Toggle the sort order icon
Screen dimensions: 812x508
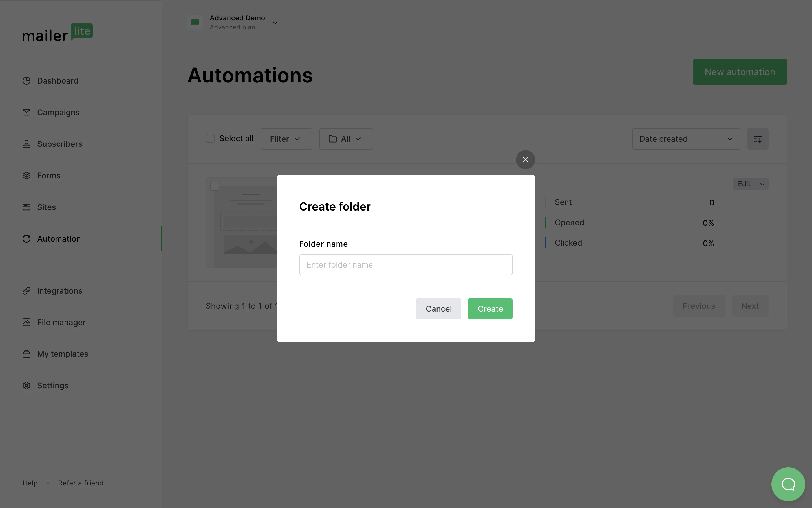click(x=757, y=139)
